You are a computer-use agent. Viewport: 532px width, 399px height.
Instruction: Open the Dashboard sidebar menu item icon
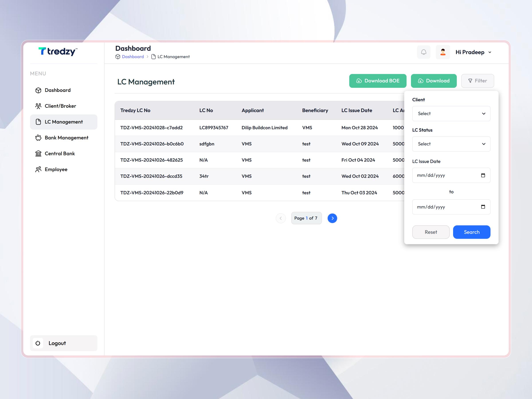(x=39, y=90)
